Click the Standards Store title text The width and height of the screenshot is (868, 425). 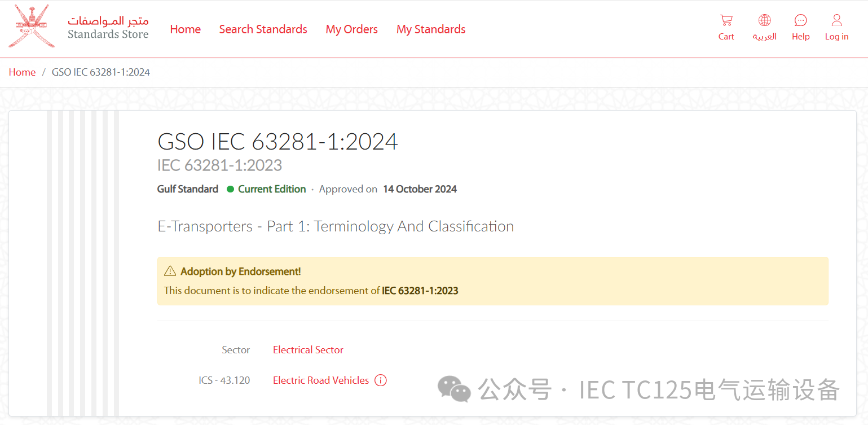108,34
